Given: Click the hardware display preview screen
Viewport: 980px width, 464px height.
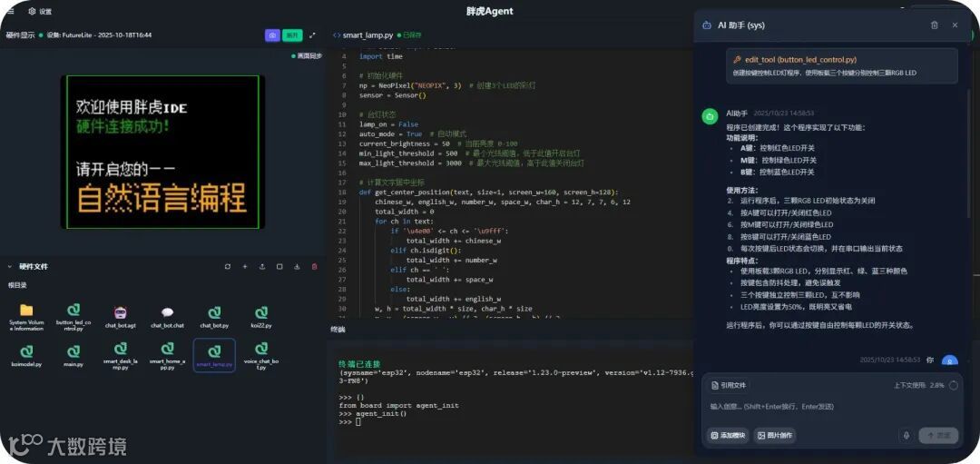Looking at the screenshot, I should (162, 153).
